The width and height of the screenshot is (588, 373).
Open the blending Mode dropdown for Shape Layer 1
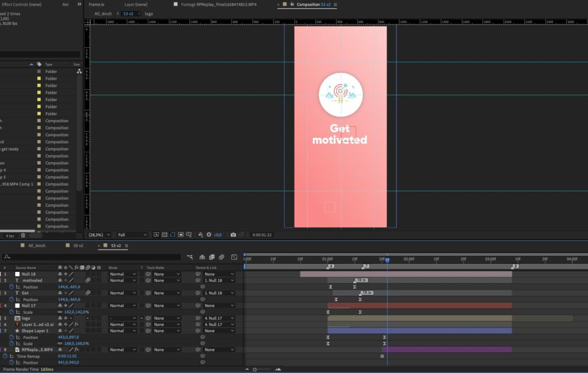(x=122, y=331)
